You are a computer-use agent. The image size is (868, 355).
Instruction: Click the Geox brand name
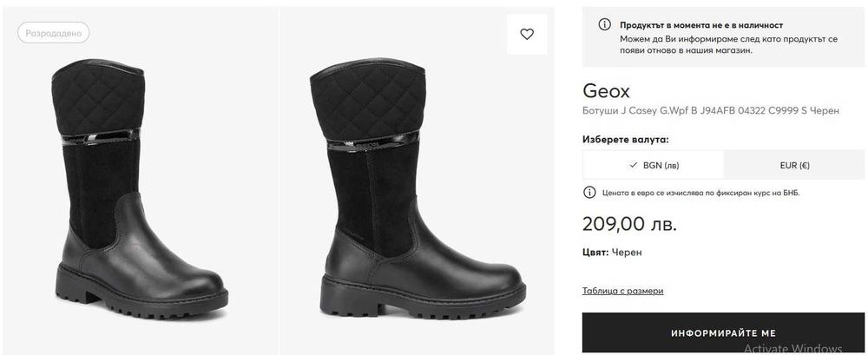(x=606, y=91)
